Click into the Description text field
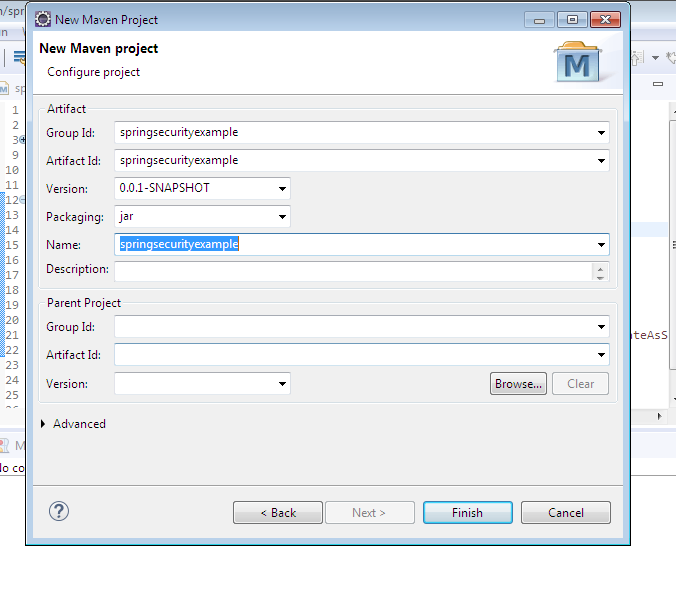 350,272
